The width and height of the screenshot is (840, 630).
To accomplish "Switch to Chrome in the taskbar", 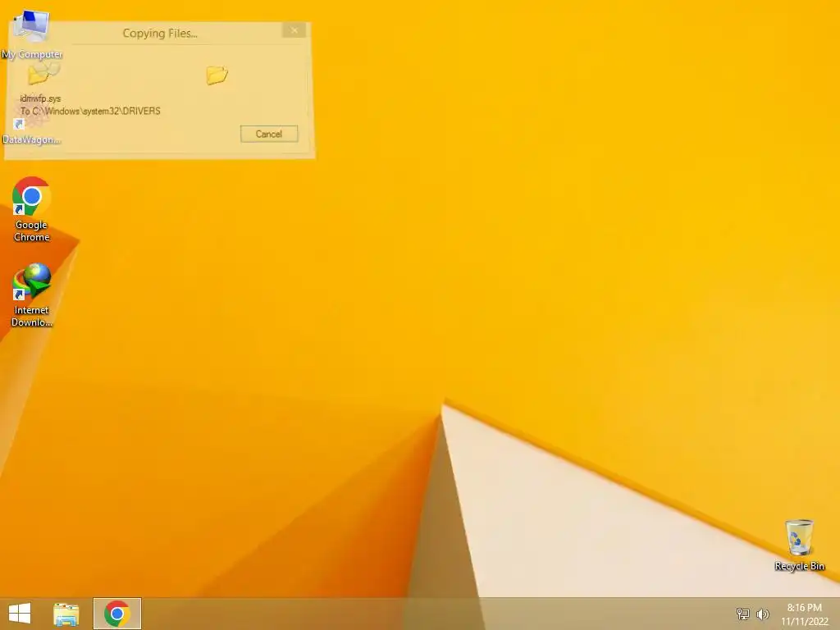I will coord(117,614).
